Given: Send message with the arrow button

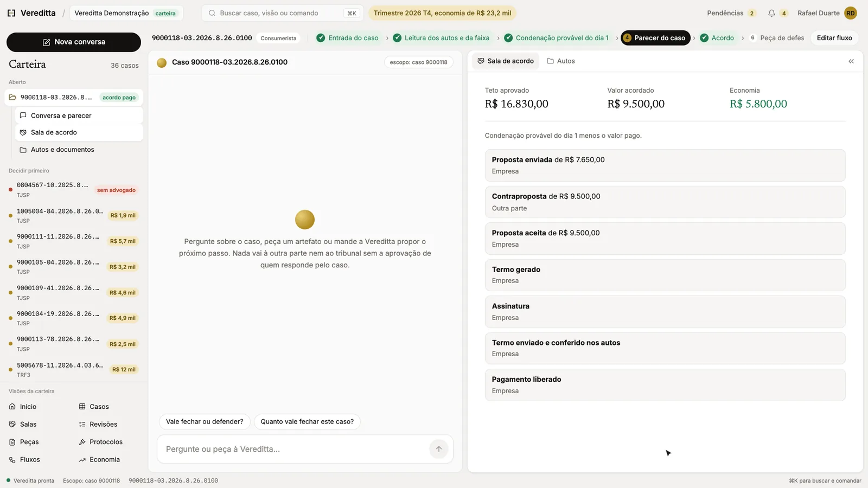Looking at the screenshot, I should pos(439,449).
